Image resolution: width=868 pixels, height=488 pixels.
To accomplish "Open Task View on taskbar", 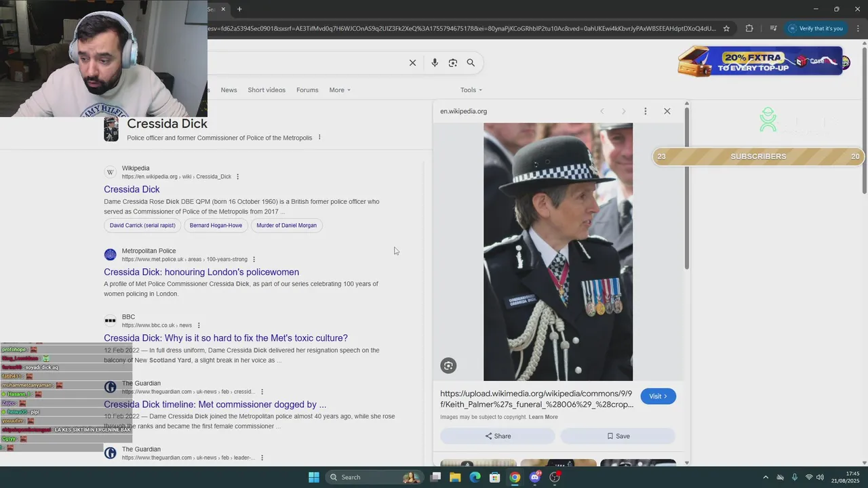I will [435, 477].
